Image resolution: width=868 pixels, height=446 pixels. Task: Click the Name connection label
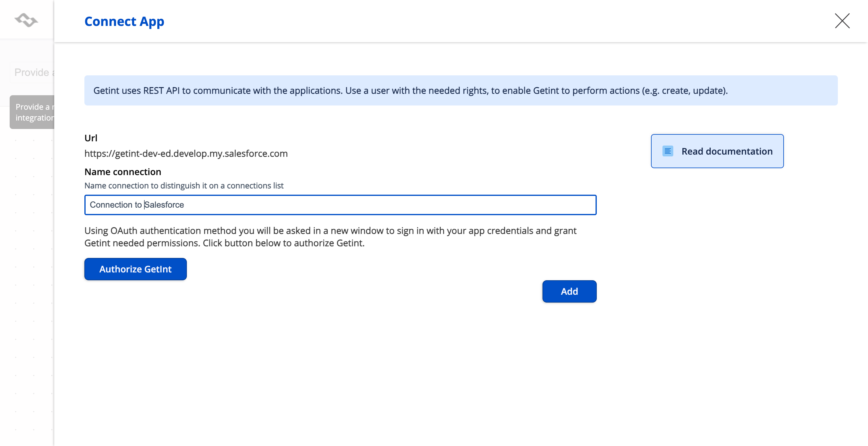[123, 172]
